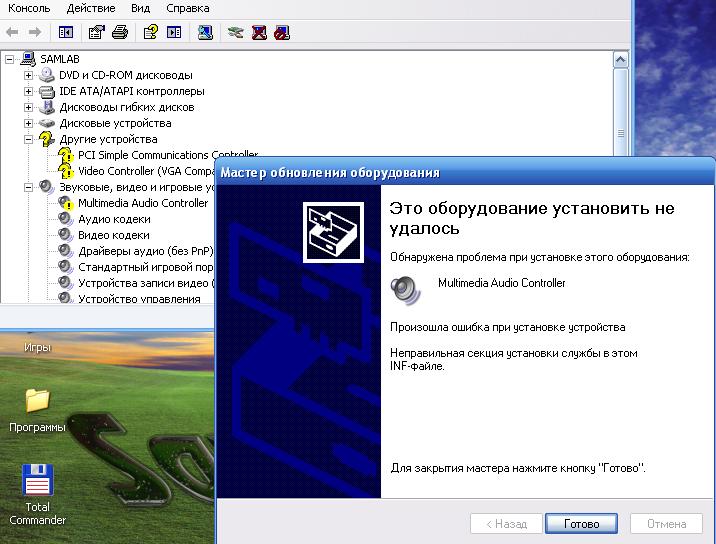716x544 pixels.
Task: Open the Total Commander desktop icon
Action: (37, 481)
